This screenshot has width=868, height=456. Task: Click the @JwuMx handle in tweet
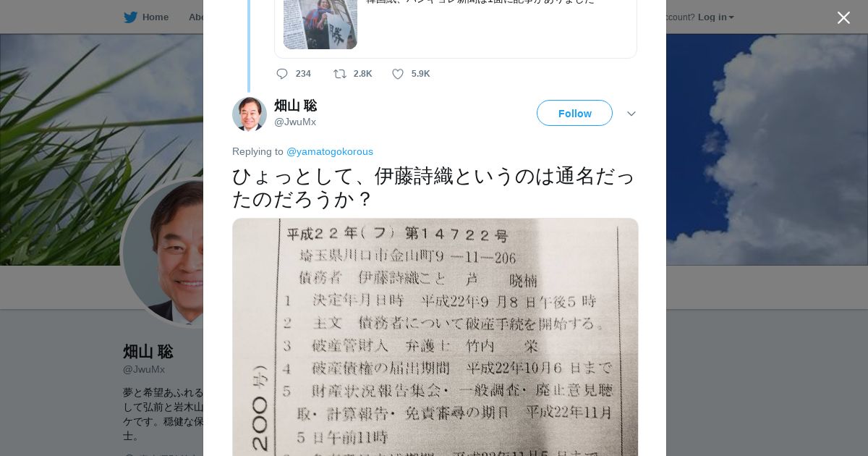295,122
